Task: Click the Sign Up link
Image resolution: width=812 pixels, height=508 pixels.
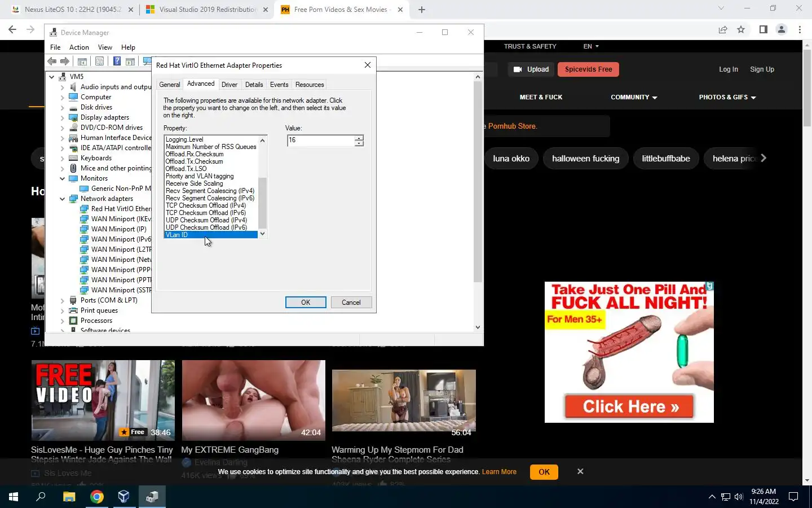Action: (x=762, y=69)
